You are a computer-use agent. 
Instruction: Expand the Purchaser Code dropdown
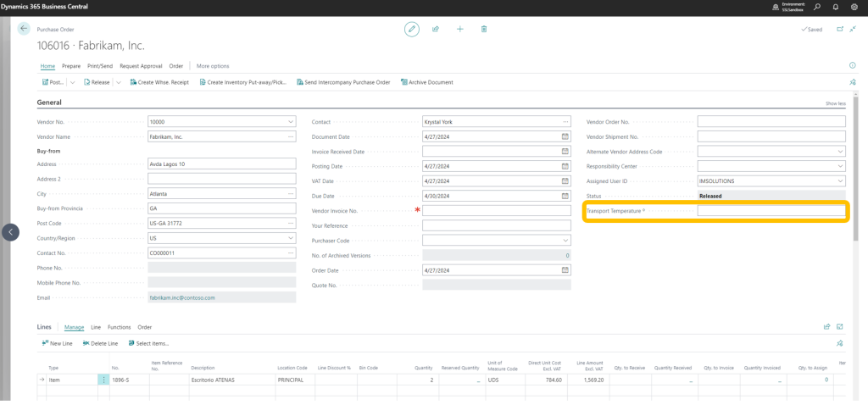565,241
